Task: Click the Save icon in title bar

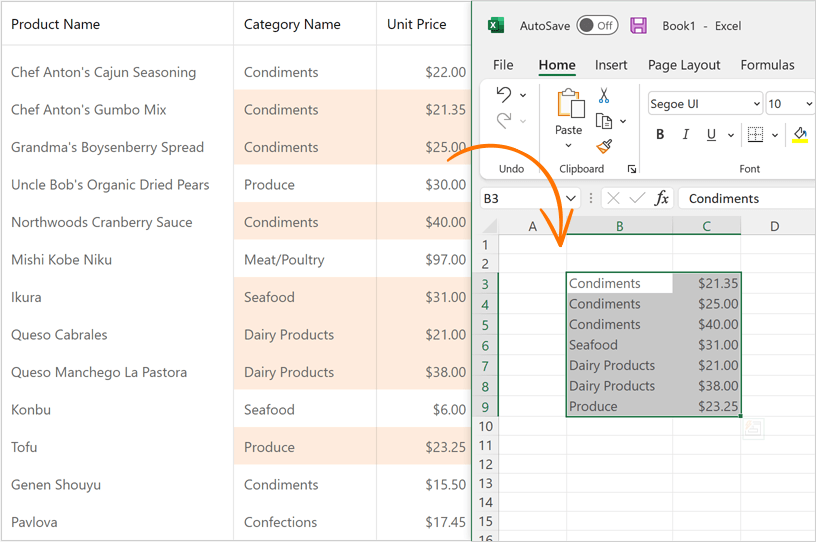Action: [x=638, y=25]
